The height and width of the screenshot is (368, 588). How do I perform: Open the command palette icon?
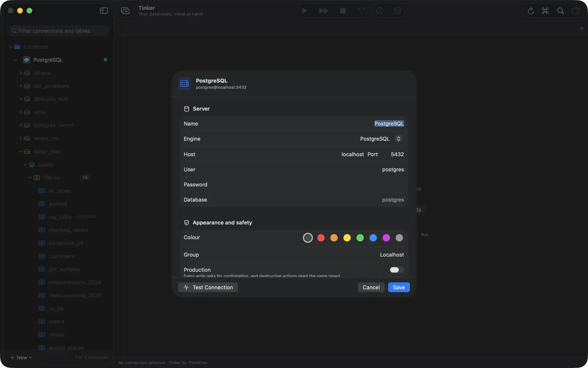click(545, 11)
